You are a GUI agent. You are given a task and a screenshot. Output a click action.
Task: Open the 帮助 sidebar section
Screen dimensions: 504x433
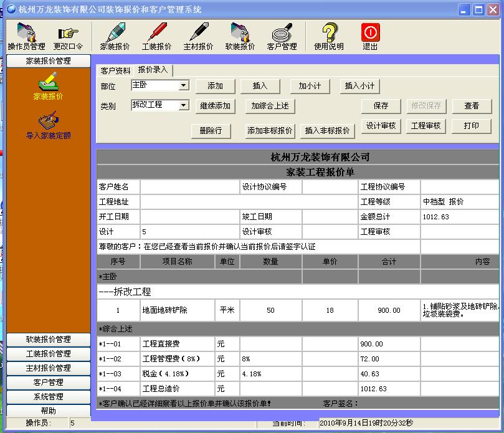tap(48, 411)
